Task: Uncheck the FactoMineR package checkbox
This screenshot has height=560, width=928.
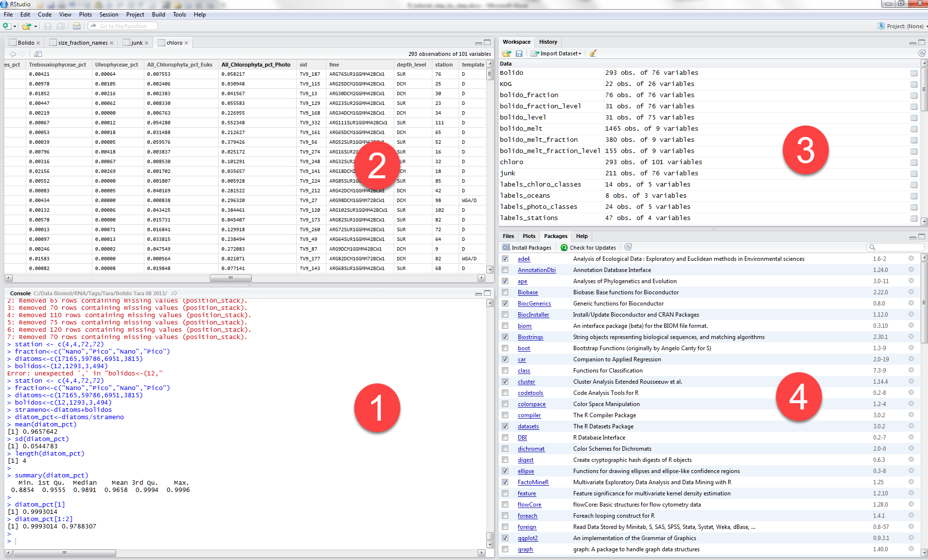Action: (505, 482)
